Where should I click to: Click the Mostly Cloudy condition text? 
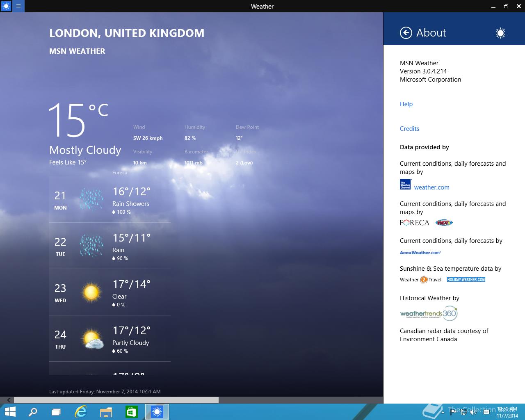tap(85, 150)
